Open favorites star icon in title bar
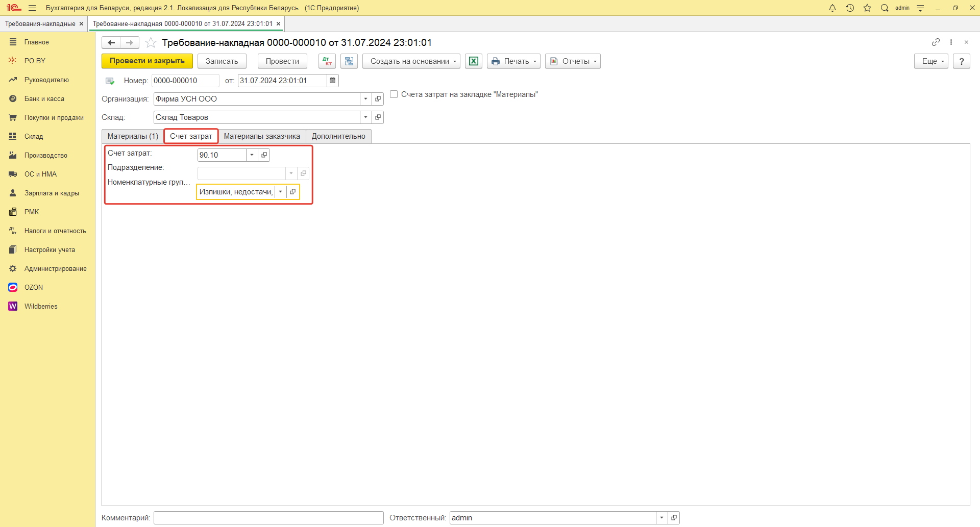The width and height of the screenshot is (980, 527). point(867,8)
